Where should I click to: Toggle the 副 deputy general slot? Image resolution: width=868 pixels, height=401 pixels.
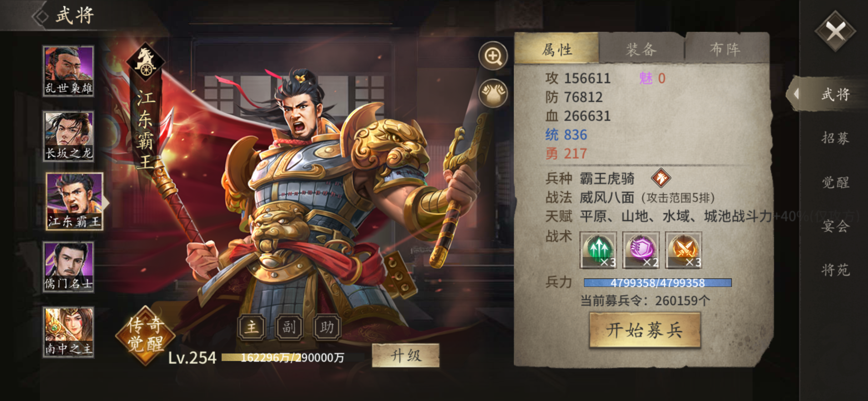click(x=289, y=327)
